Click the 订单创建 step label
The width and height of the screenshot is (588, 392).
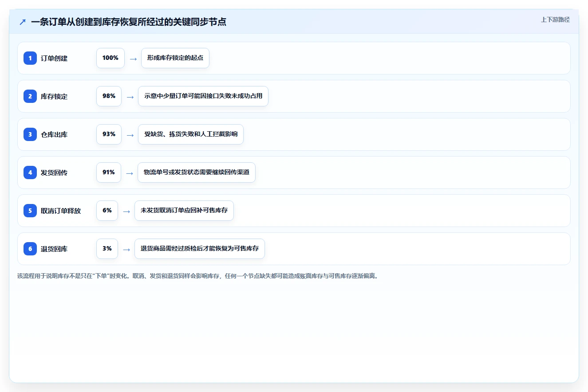pos(54,58)
